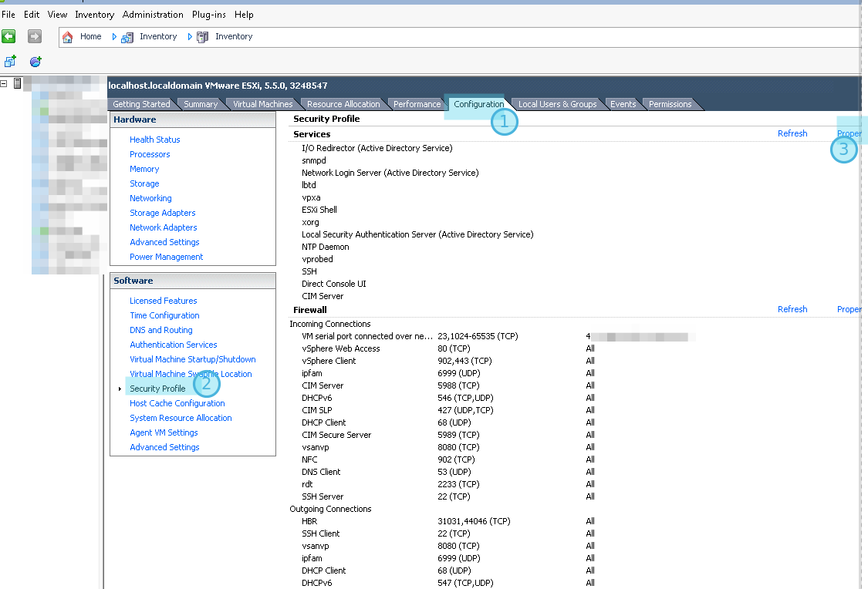Image resolution: width=868 pixels, height=589 pixels.
Task: Open Permissions tab
Action: click(670, 104)
